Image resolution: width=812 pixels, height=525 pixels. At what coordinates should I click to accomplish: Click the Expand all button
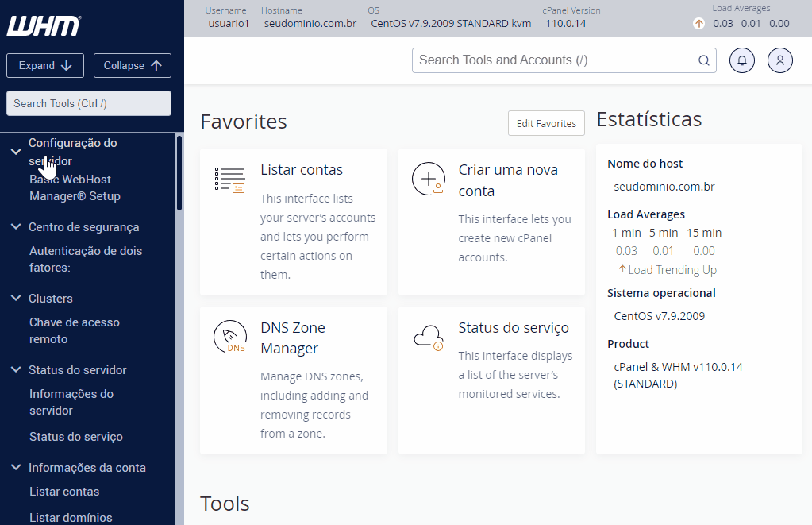pos(45,66)
